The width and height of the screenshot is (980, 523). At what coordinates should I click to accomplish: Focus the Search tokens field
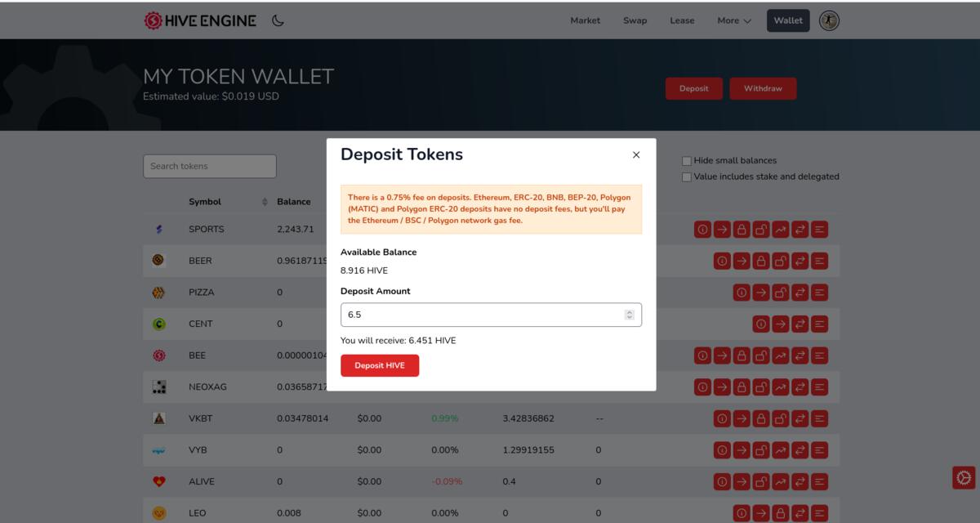[x=210, y=166]
